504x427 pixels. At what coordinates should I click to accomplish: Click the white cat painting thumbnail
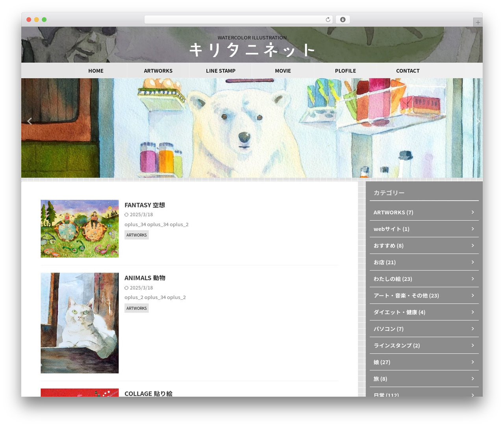(80, 323)
